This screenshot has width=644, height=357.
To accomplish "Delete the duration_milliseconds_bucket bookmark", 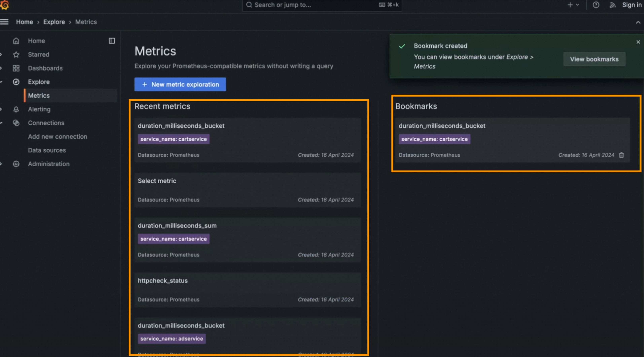I will click(622, 155).
